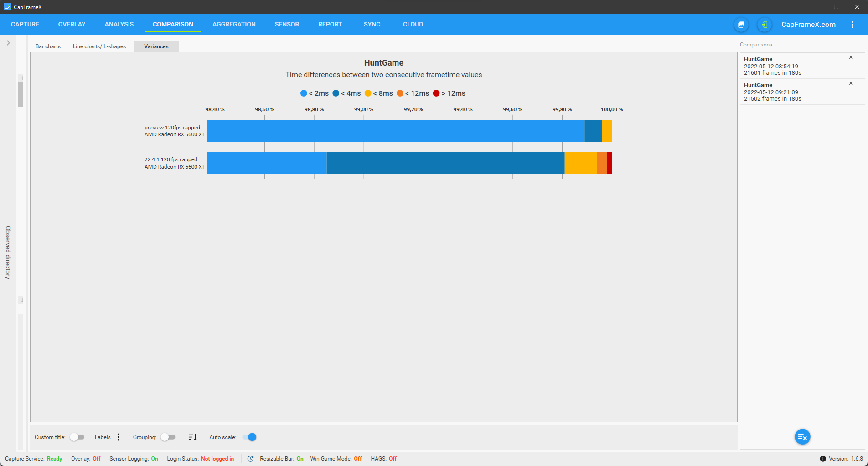Go to the AGGREGATION tab

click(234, 24)
